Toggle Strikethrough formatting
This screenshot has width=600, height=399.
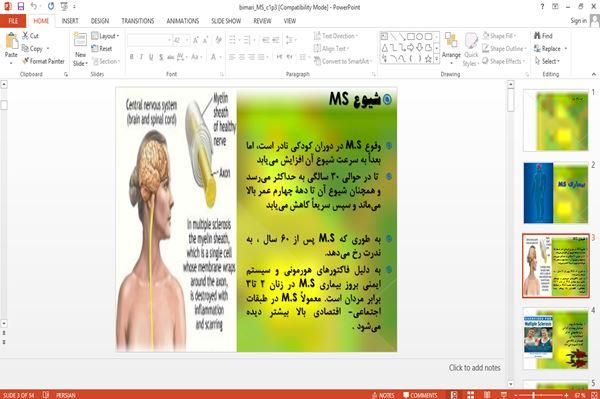(x=170, y=57)
